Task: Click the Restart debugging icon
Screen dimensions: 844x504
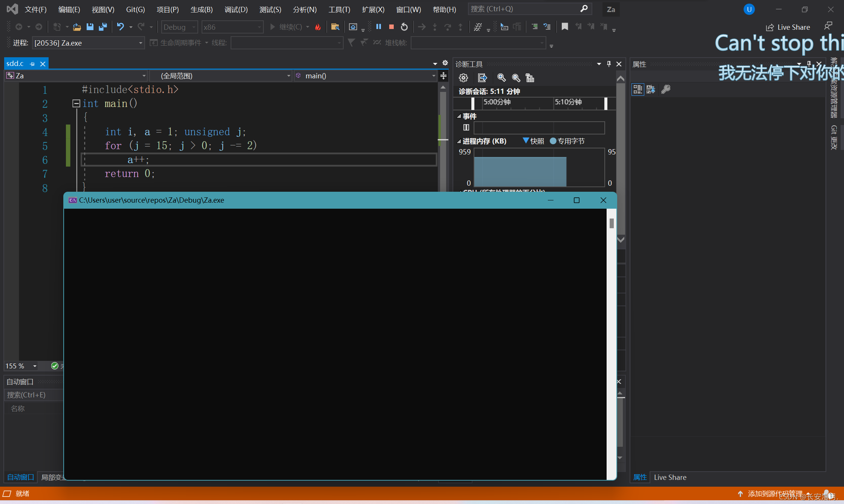Action: (x=404, y=27)
